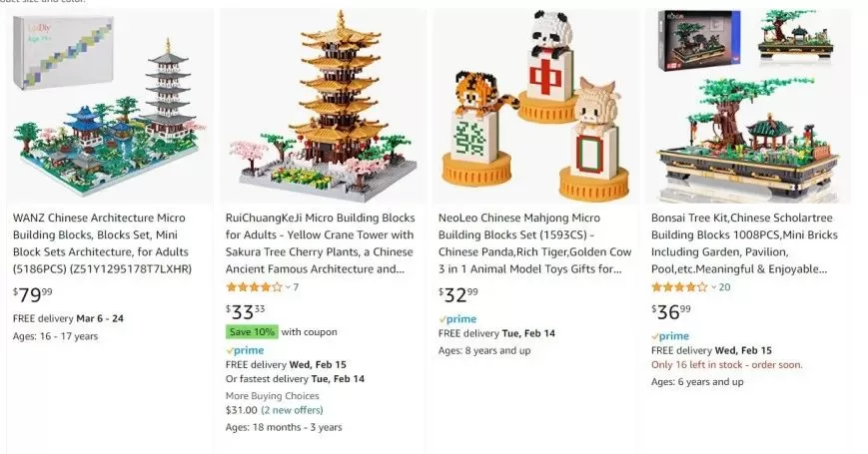Open the 2 new offers link

pos(292,410)
